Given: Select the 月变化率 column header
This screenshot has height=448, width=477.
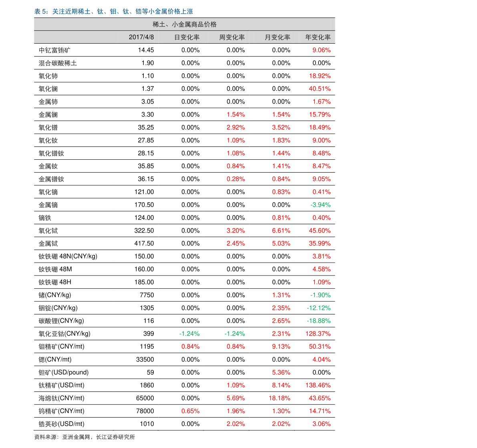Looking at the screenshot, I should pos(277,37).
